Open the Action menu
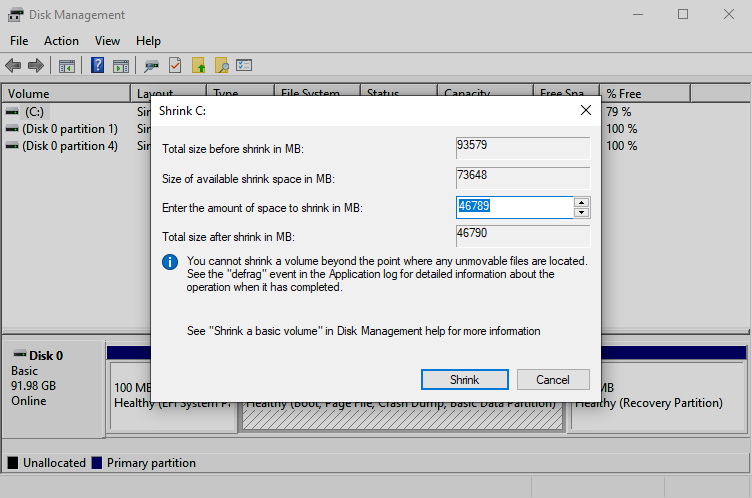752x498 pixels. [x=61, y=41]
